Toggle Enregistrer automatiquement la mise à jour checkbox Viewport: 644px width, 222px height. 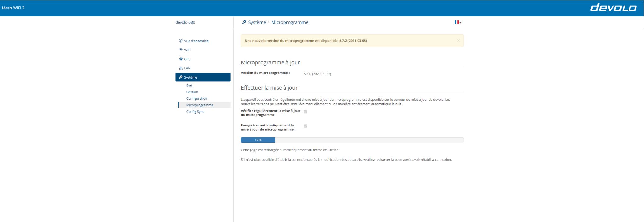coord(305,126)
